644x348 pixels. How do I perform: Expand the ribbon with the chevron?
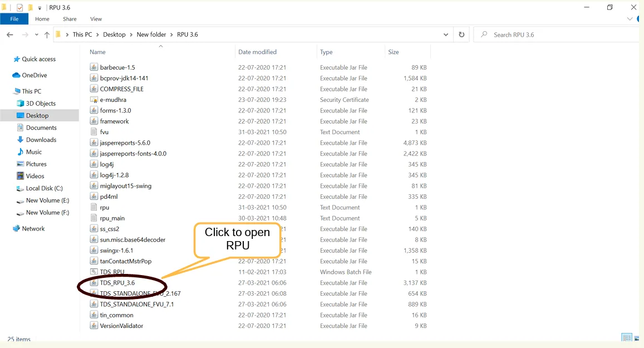click(630, 19)
